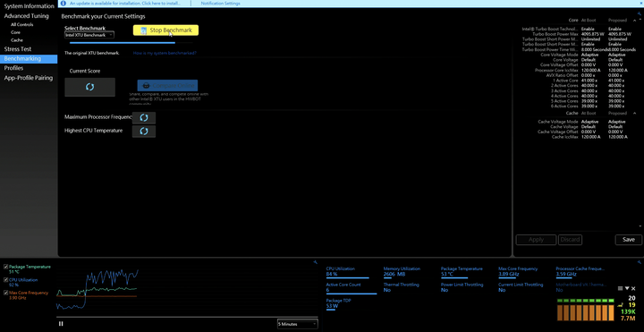Open Advanced Tuning section
Image resolution: width=644 pixels, height=332 pixels.
pyautogui.click(x=26, y=16)
